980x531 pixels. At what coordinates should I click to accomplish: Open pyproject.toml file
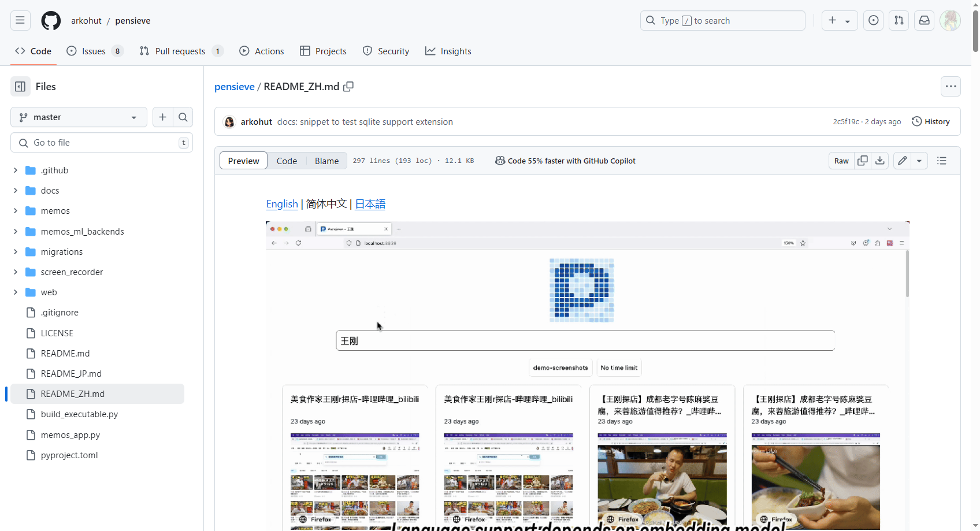[x=69, y=455]
